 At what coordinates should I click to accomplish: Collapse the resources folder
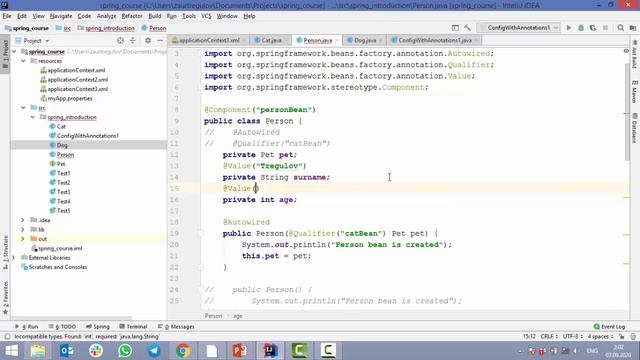[23, 61]
